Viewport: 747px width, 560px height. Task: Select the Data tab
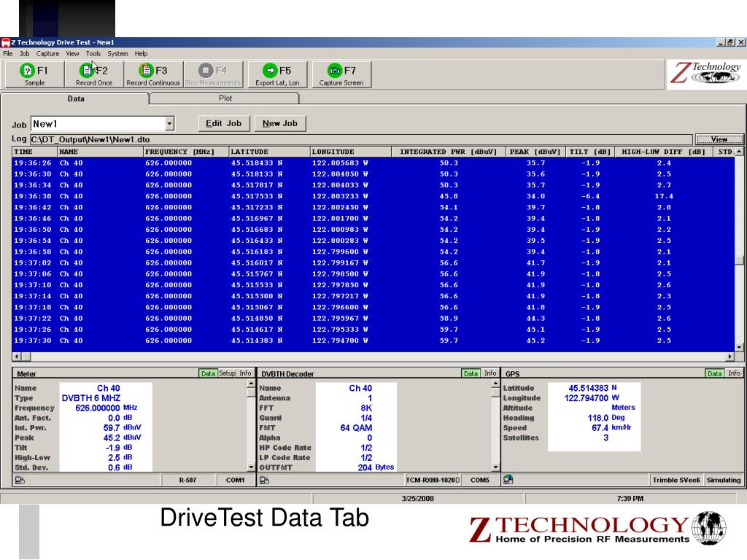coord(75,98)
